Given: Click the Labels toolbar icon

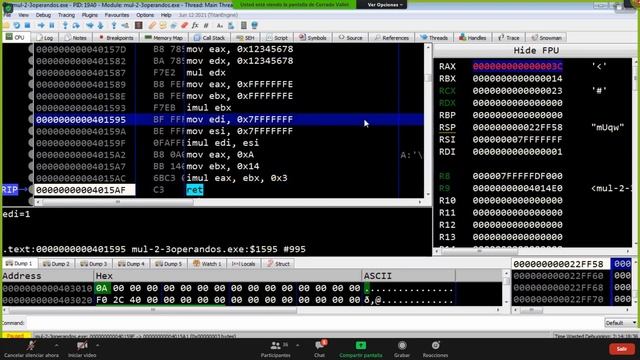Looking at the screenshot, I should (173, 25).
